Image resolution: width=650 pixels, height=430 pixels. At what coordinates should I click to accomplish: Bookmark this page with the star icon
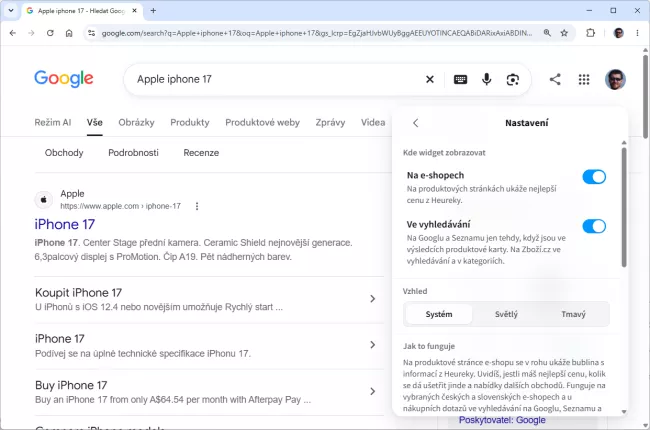tap(564, 33)
